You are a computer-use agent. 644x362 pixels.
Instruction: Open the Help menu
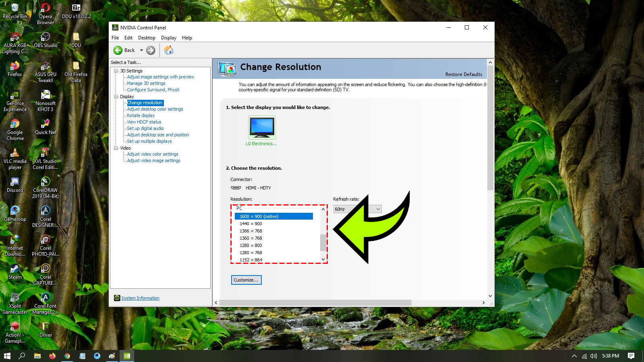tap(187, 38)
